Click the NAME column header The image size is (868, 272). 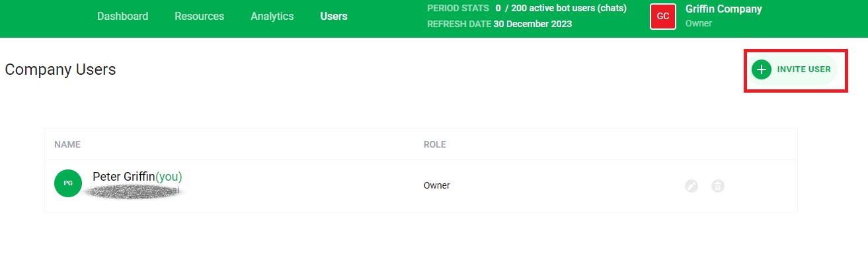click(x=67, y=144)
